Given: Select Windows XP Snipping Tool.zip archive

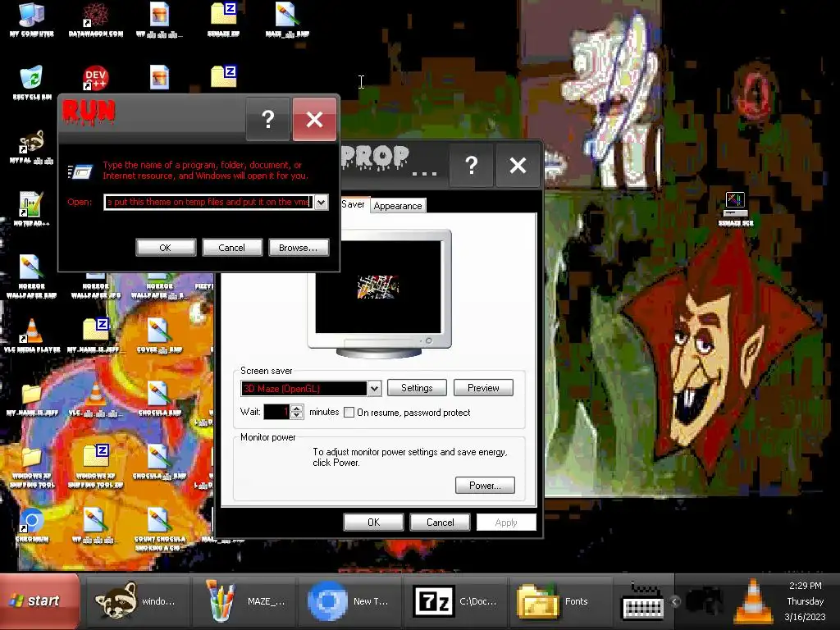Looking at the screenshot, I should 95,466.
